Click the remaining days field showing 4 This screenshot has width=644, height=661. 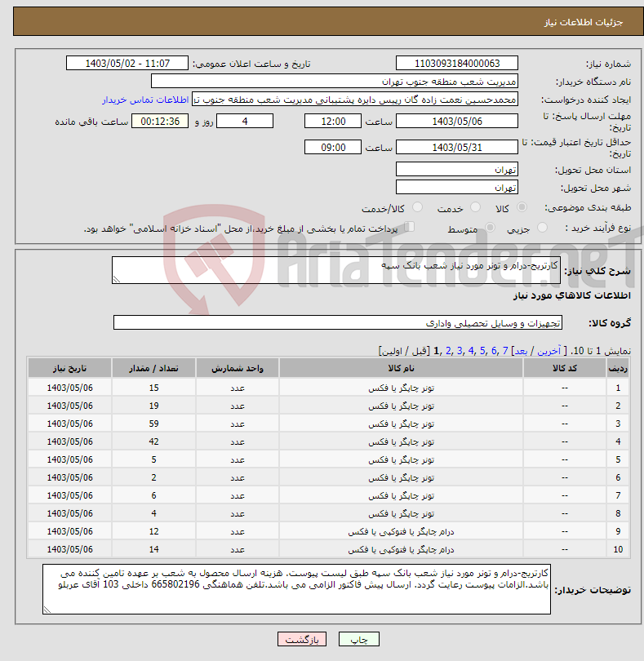coord(245,121)
